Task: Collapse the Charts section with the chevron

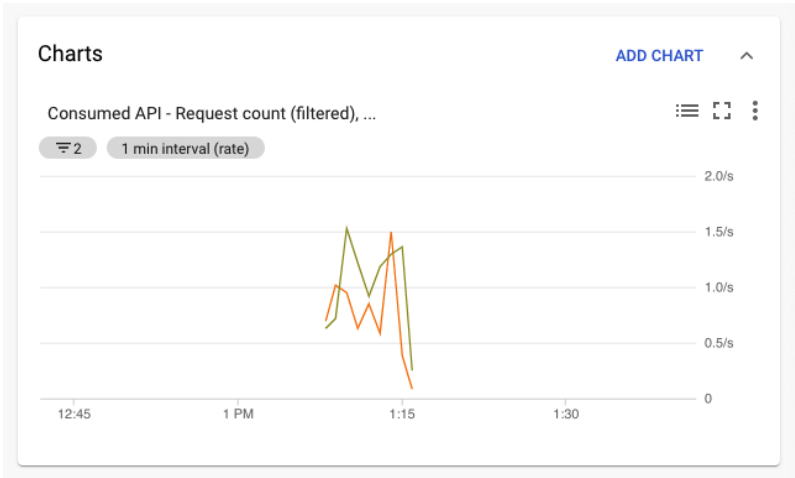Action: pos(746,56)
